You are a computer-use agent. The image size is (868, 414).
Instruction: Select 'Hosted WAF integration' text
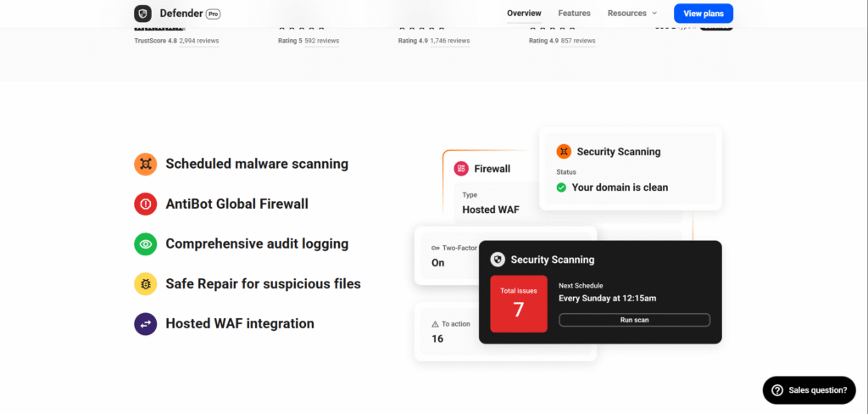240,324
